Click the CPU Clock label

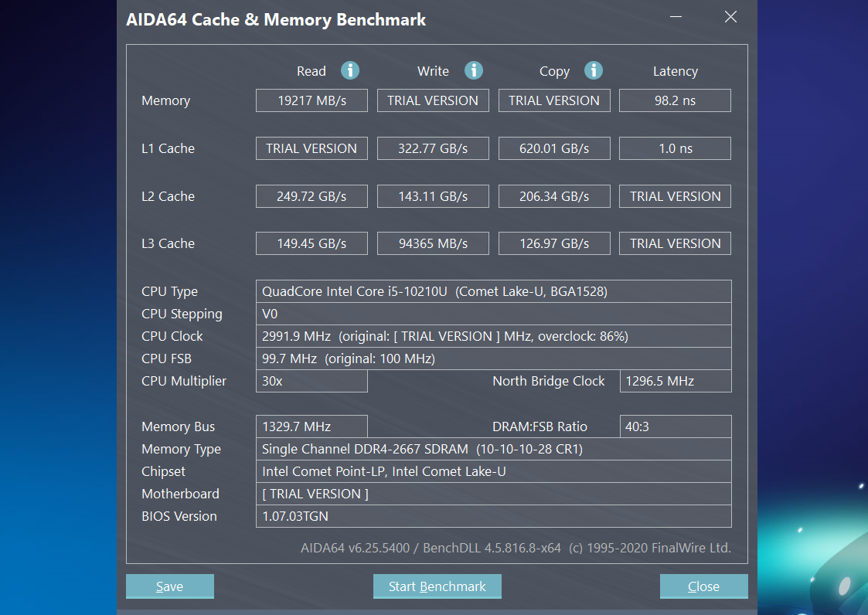pos(172,336)
